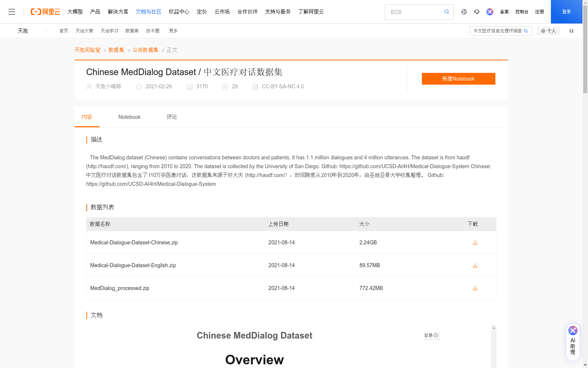Click the 个人 profile button
This screenshot has height=368, width=588.
[548, 31]
